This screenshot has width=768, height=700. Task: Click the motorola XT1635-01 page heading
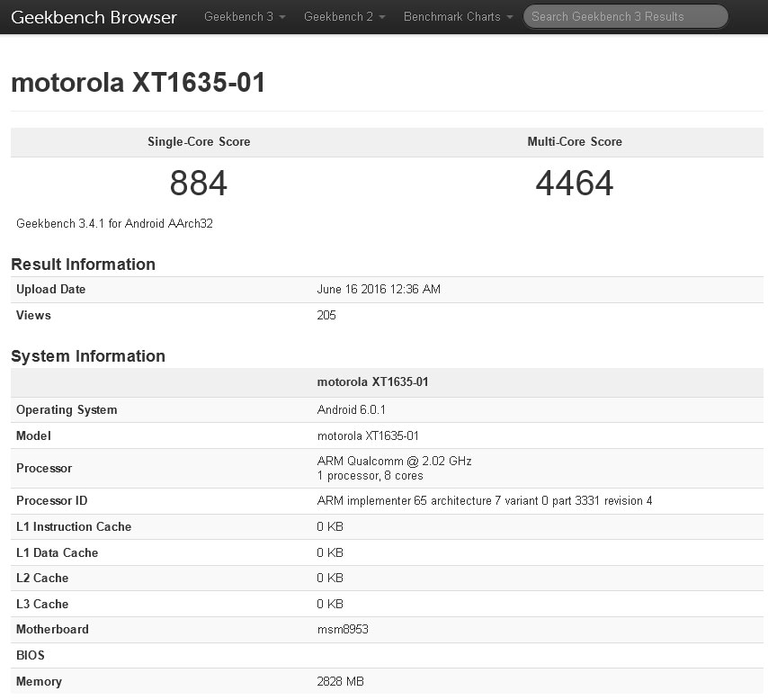(138, 83)
